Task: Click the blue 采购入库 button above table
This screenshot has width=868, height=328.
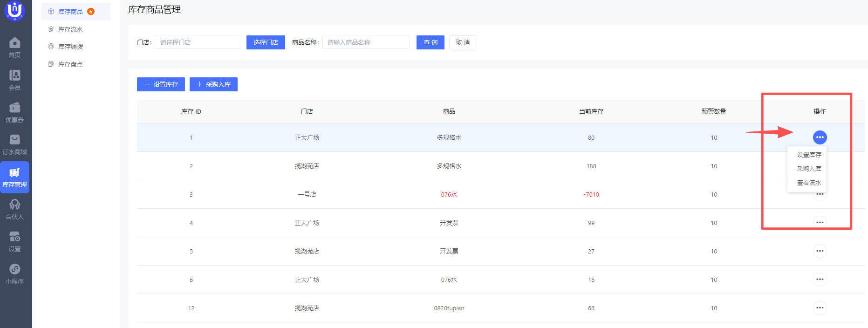Action: pos(213,84)
